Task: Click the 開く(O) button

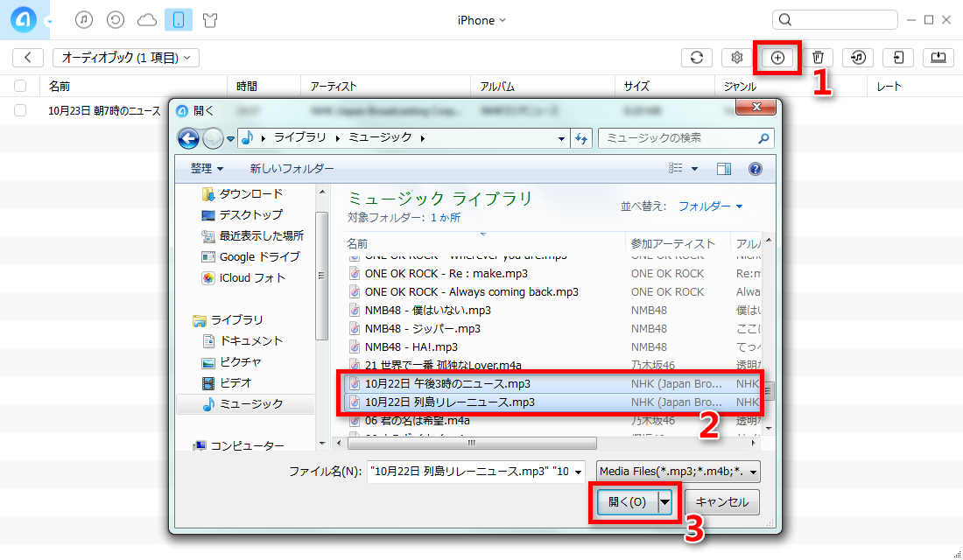Action: tap(627, 502)
